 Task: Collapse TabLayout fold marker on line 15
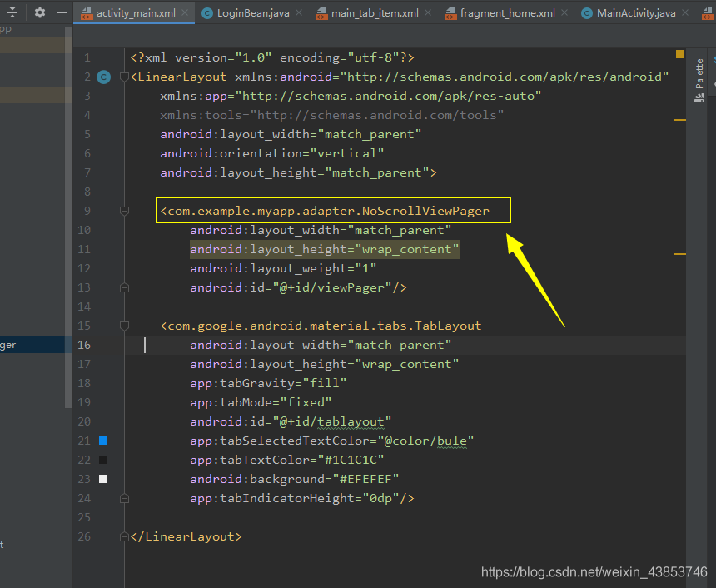click(124, 326)
